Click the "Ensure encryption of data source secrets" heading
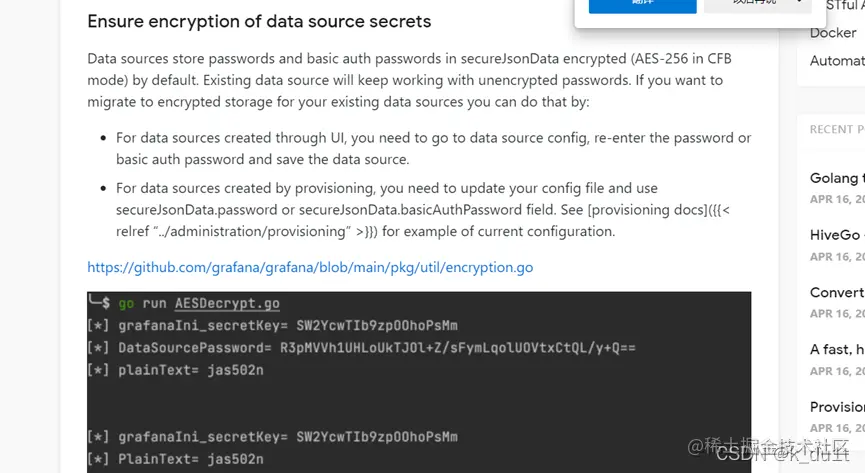This screenshot has height=473, width=865. (259, 21)
